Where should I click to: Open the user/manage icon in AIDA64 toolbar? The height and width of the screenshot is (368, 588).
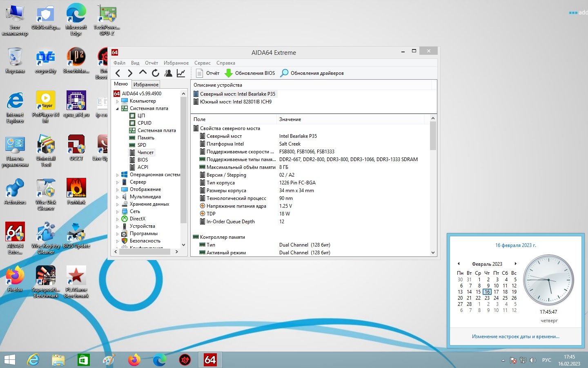point(168,73)
